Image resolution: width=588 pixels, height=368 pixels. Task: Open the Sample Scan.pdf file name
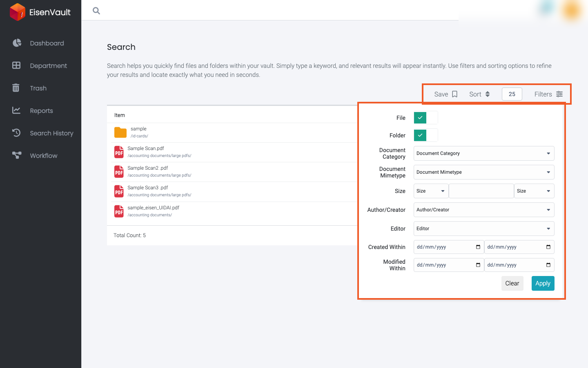(146, 148)
